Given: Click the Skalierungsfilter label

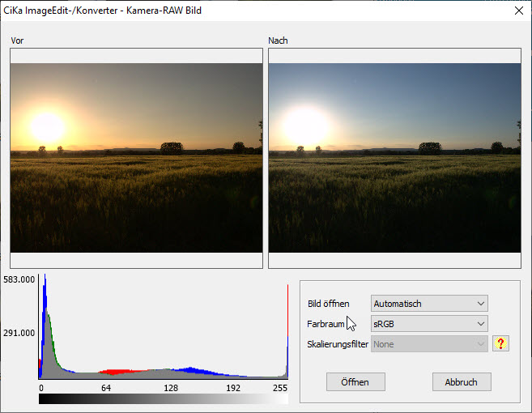Looking at the screenshot, I should tap(338, 344).
